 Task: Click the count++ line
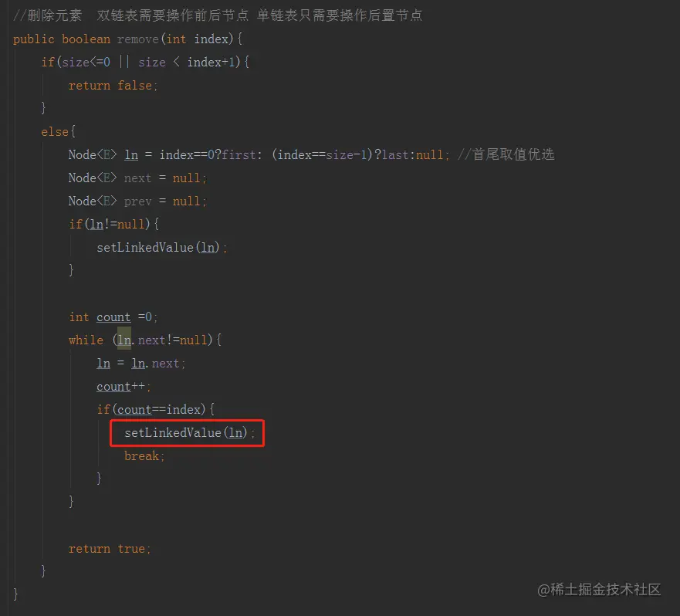123,386
